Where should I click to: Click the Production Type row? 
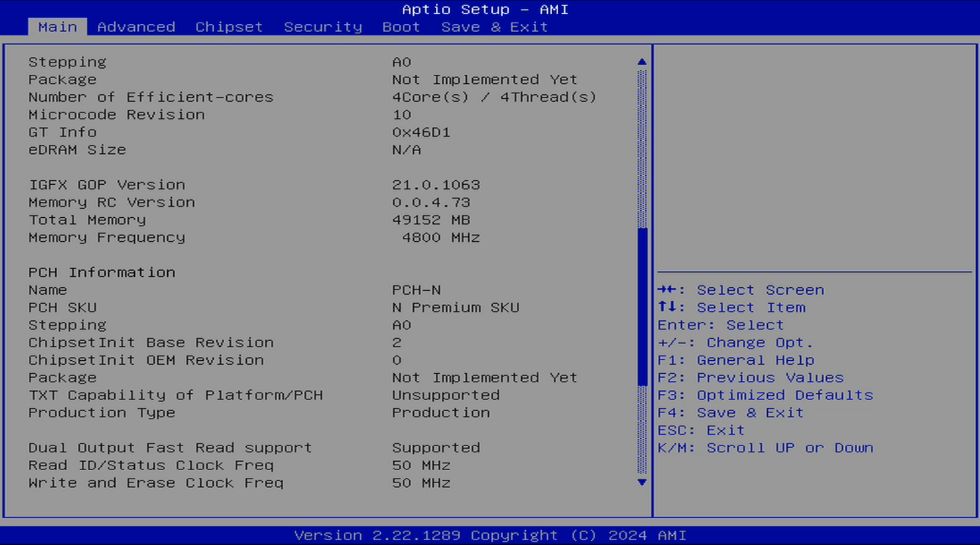pos(102,413)
